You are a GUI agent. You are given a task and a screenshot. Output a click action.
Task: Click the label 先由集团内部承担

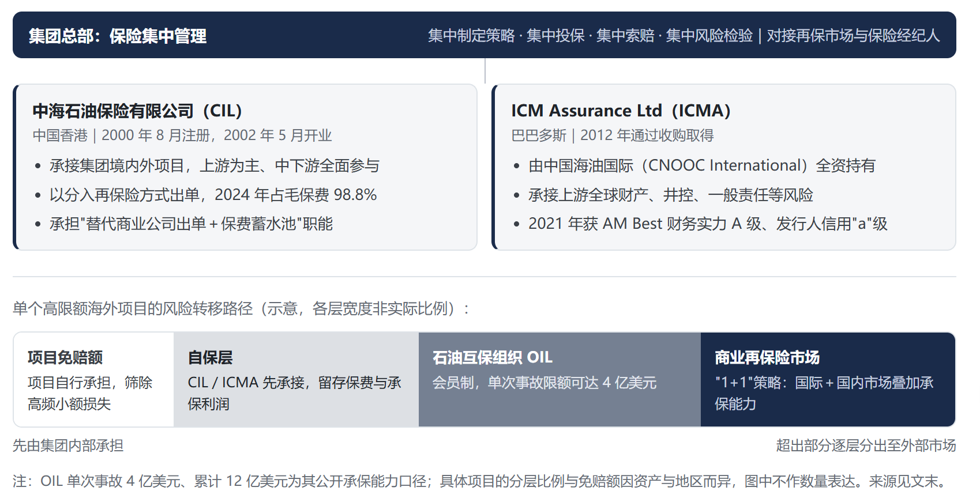coord(68,446)
